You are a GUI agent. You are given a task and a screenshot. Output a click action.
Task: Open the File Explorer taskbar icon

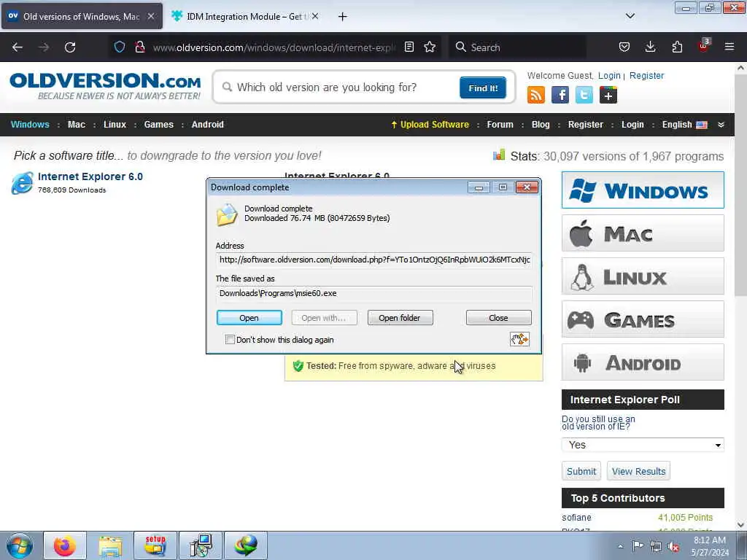pos(110,545)
